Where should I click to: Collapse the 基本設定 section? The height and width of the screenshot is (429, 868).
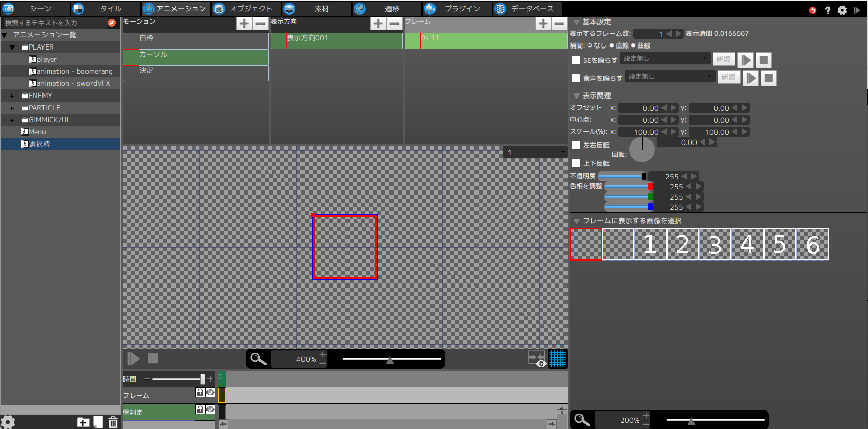(576, 22)
